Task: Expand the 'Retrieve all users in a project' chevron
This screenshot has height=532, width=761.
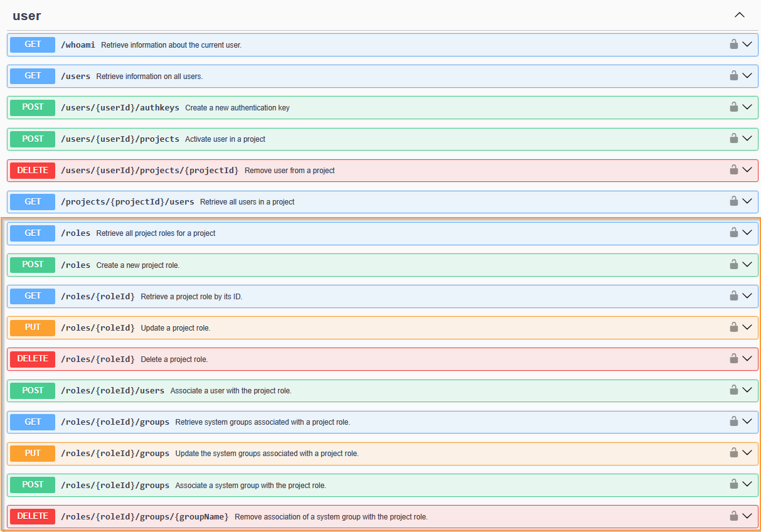Action: click(747, 201)
